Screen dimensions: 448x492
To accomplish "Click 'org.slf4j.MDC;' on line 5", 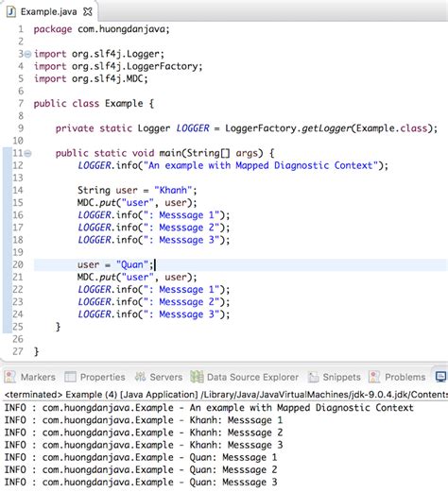I will coord(110,79).
